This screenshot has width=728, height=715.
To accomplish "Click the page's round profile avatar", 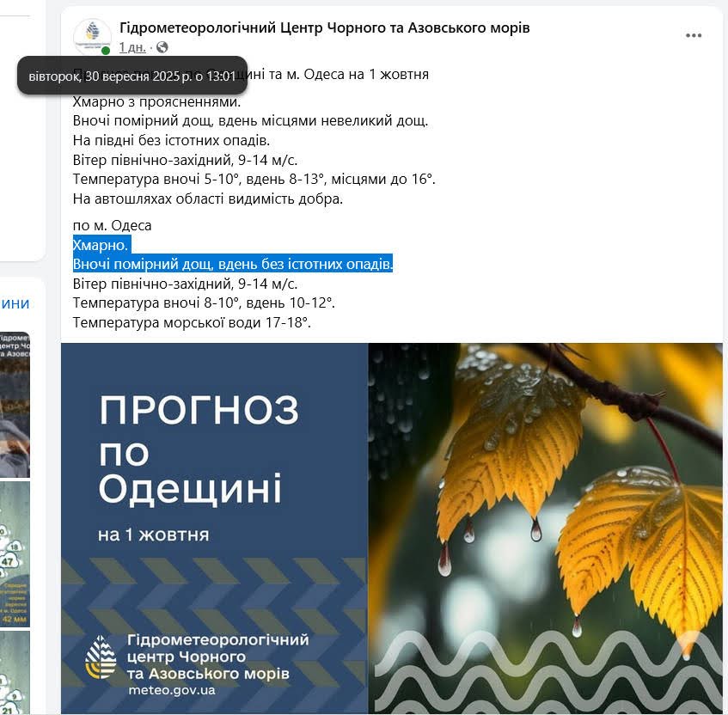I will pyautogui.click(x=92, y=36).
